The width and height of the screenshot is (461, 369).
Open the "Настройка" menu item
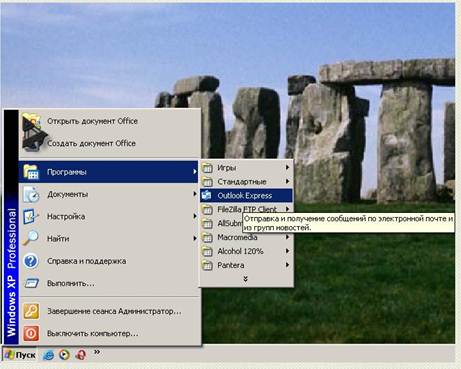(x=109, y=217)
